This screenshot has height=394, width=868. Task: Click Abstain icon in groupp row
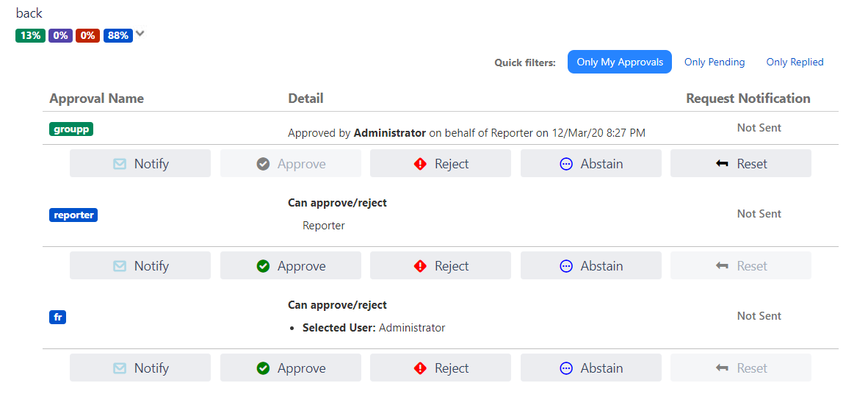click(x=566, y=164)
